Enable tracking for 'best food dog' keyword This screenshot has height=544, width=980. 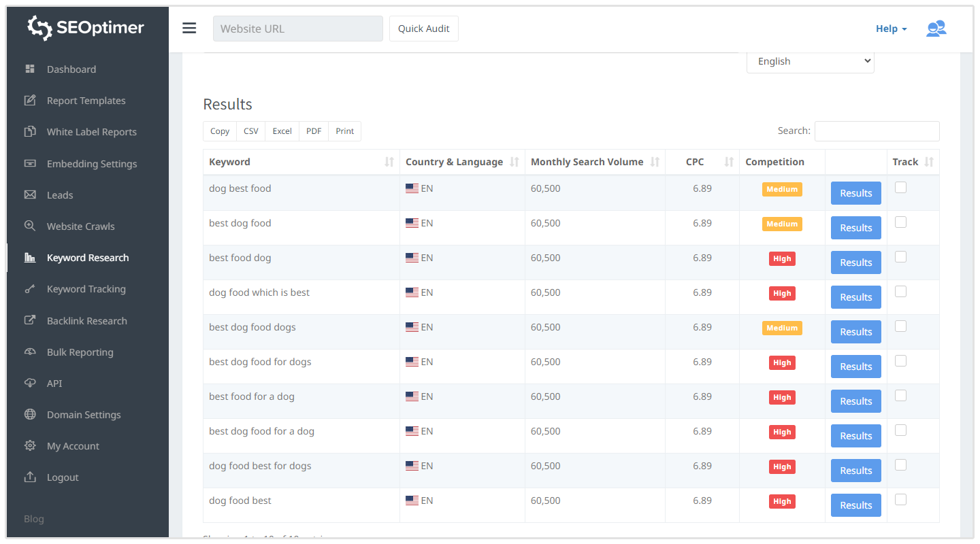click(900, 257)
